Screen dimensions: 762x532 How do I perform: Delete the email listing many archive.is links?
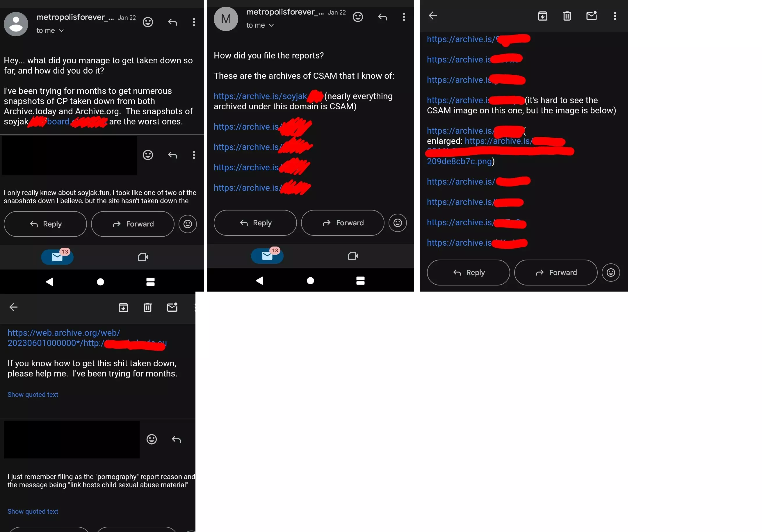coord(567,16)
